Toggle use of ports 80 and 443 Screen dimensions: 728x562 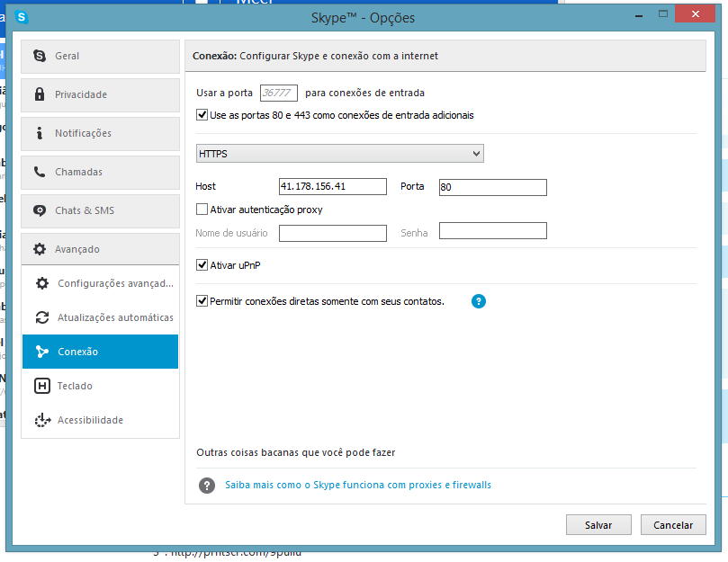[202, 114]
